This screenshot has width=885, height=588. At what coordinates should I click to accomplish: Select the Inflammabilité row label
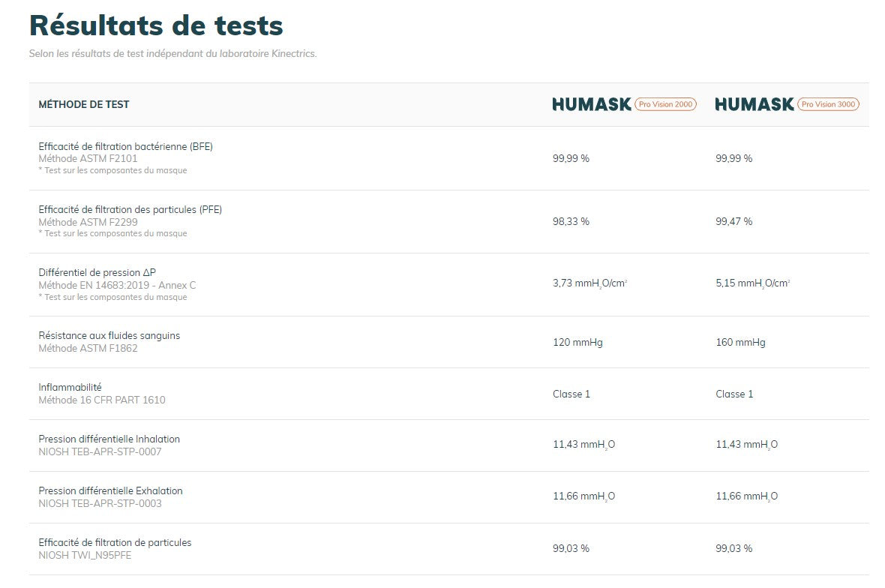click(x=70, y=387)
